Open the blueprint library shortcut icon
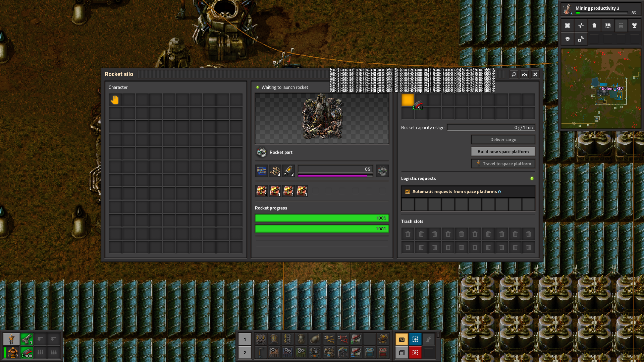 568,25
